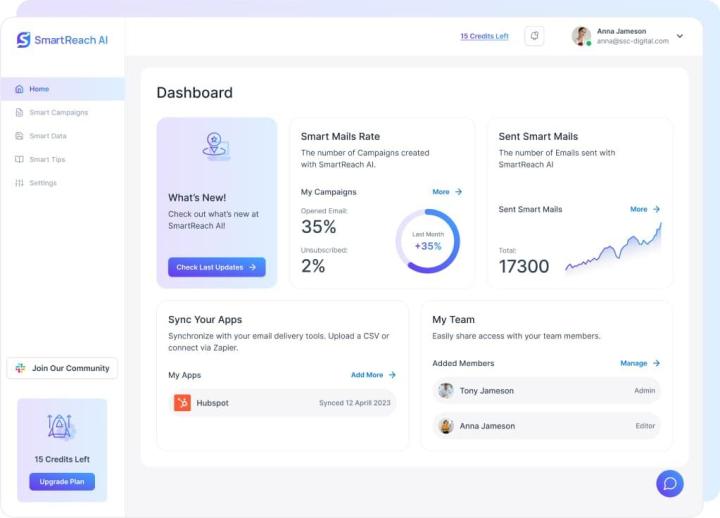This screenshot has height=518, width=720.
Task: Click the Hubspot app icon
Action: (x=182, y=403)
